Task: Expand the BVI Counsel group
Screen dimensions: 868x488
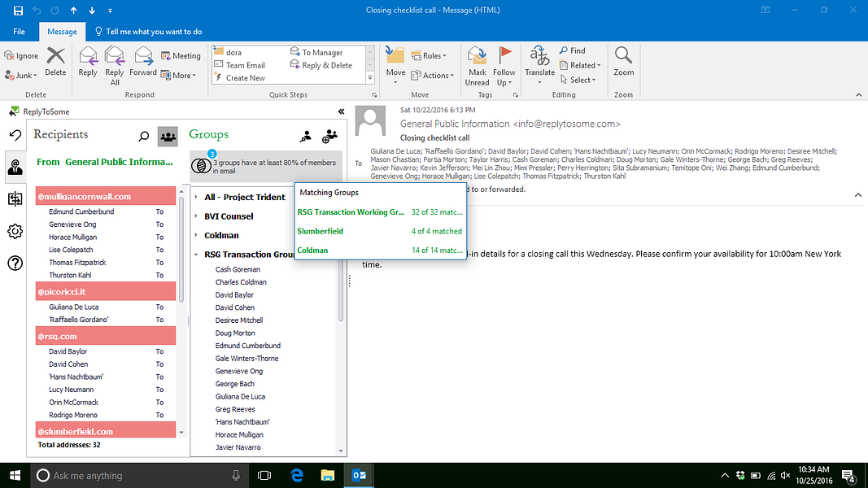Action: (196, 216)
